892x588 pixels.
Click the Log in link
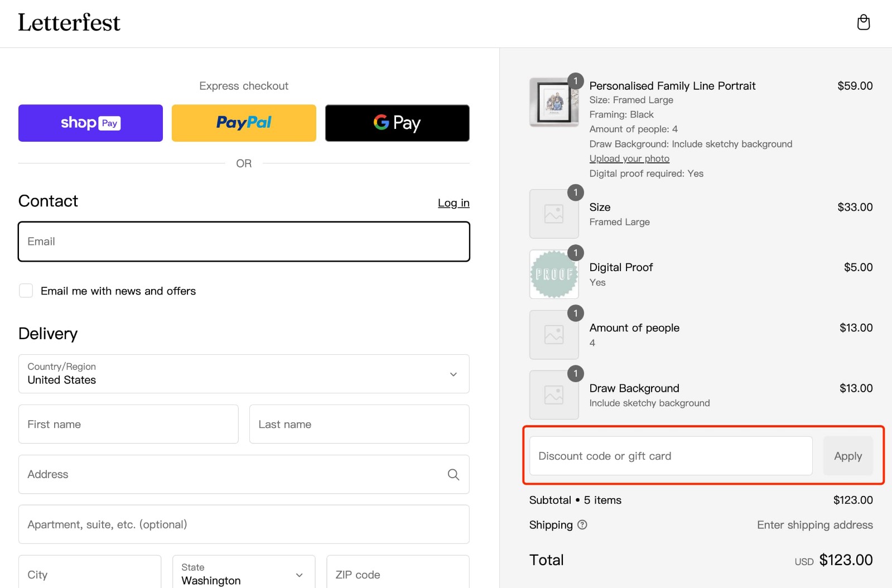(453, 203)
